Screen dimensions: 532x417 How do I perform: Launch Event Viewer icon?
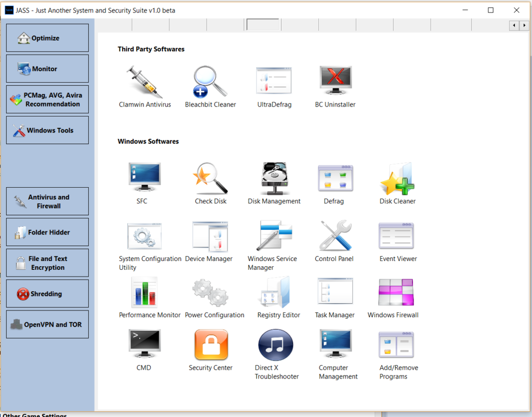pyautogui.click(x=396, y=236)
